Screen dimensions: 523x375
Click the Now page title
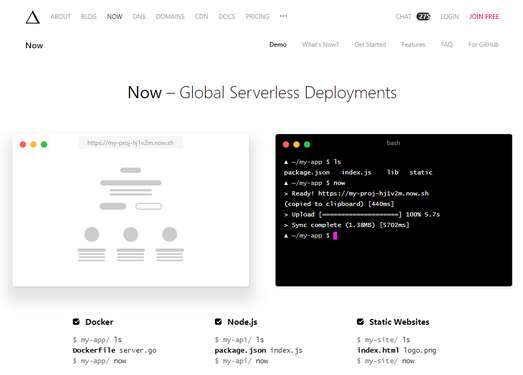click(34, 45)
